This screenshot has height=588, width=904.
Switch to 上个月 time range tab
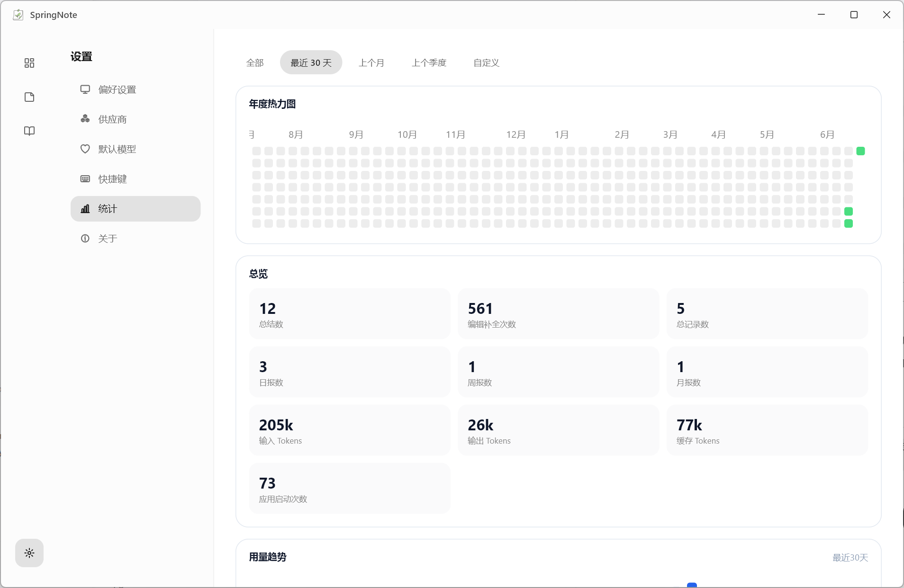371,62
